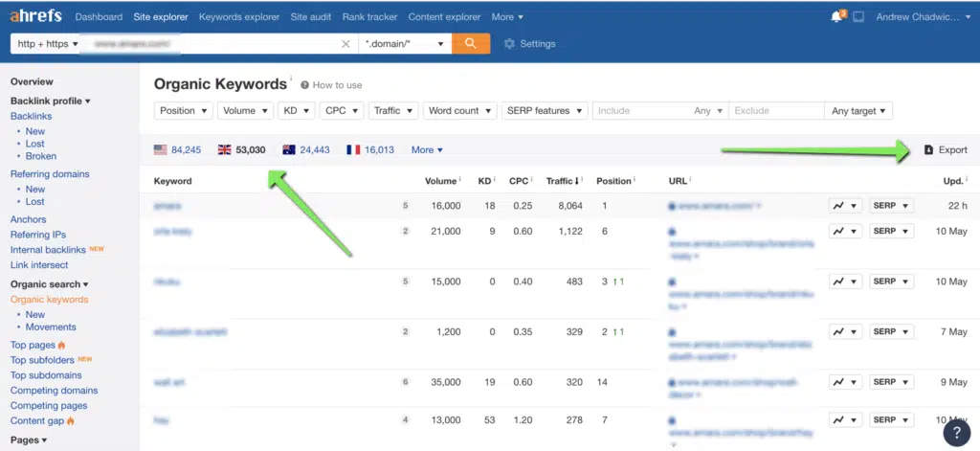Select the United Kingdom flag icon
Image resolution: width=980 pixels, height=451 pixels.
pyautogui.click(x=224, y=149)
